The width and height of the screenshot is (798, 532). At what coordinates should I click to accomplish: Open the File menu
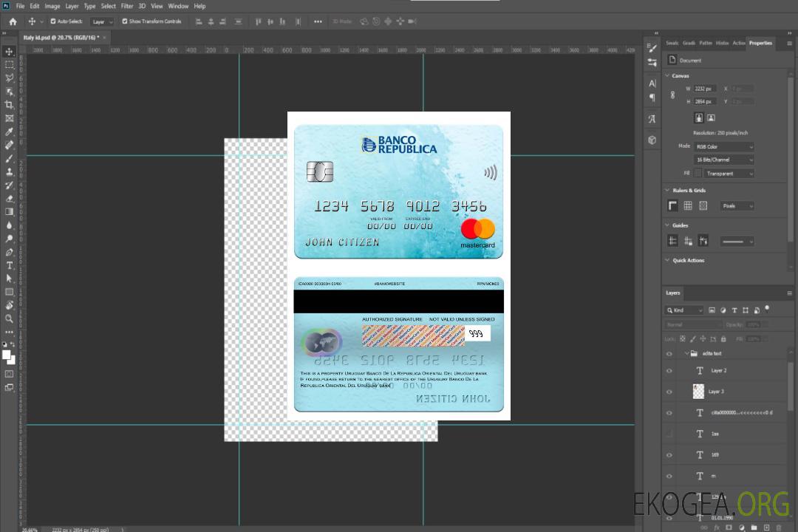[20, 6]
